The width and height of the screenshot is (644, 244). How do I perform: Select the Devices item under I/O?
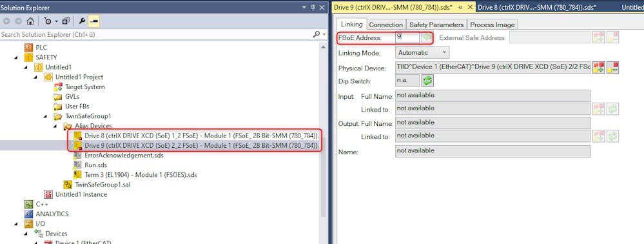pyautogui.click(x=56, y=234)
